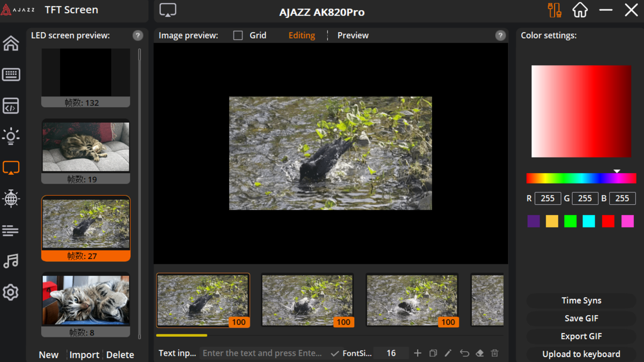Screen dimensions: 644x362
Task: Select the eraser tool icon
Action: pos(480,353)
